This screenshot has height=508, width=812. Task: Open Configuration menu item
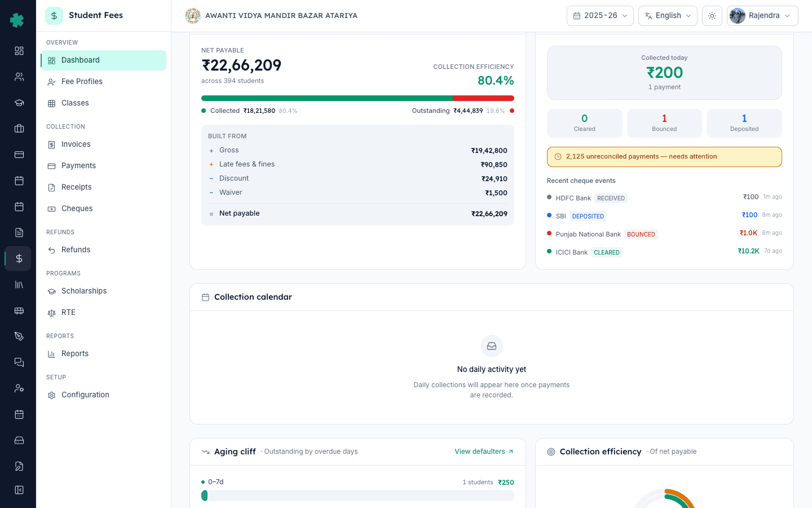[x=104, y=395]
